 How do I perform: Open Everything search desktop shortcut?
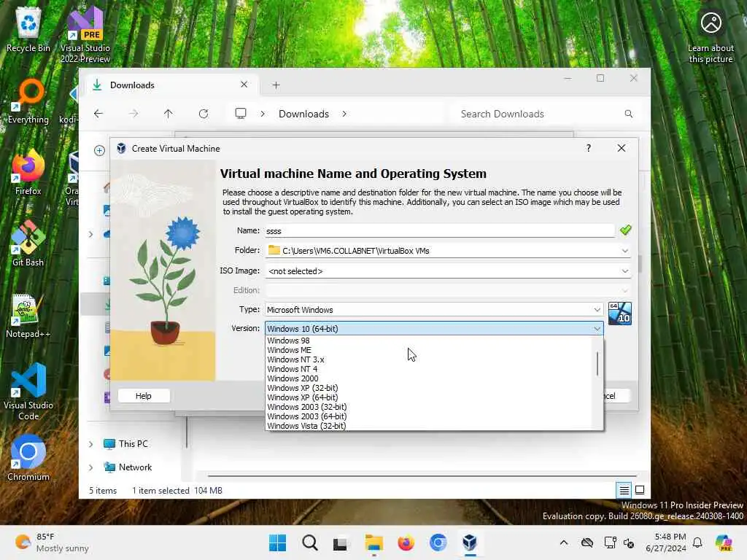(x=28, y=101)
